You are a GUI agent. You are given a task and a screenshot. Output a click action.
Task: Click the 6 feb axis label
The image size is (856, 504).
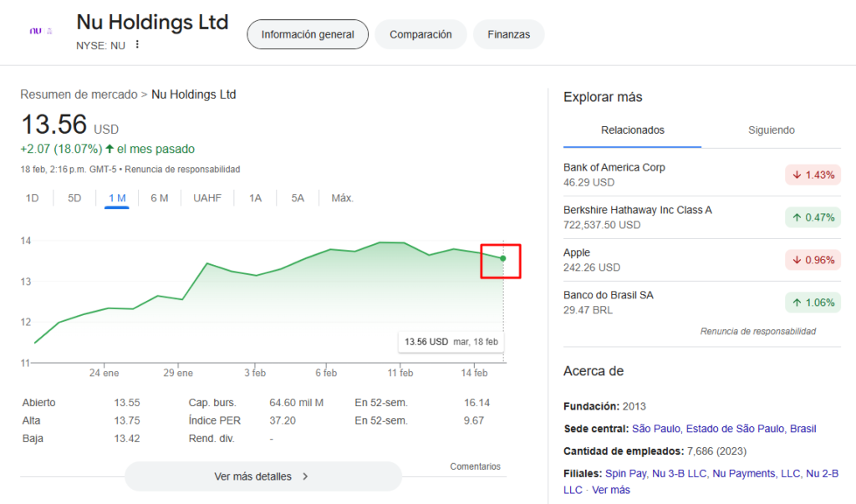[326, 373]
